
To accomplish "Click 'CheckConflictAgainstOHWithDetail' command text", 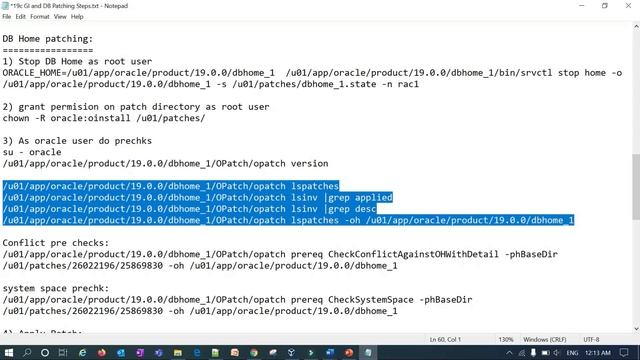I will [x=413, y=254].
